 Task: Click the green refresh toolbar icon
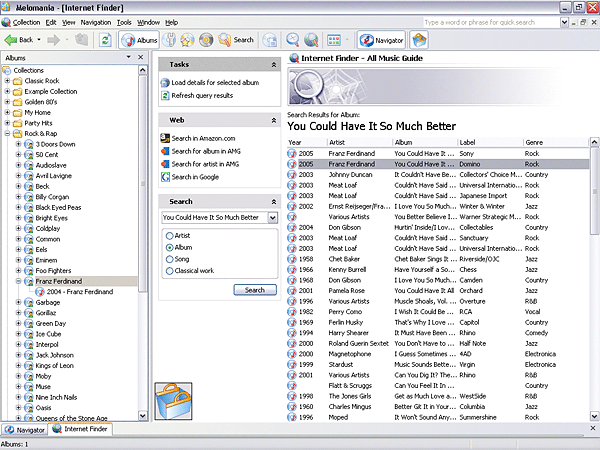[x=105, y=40]
